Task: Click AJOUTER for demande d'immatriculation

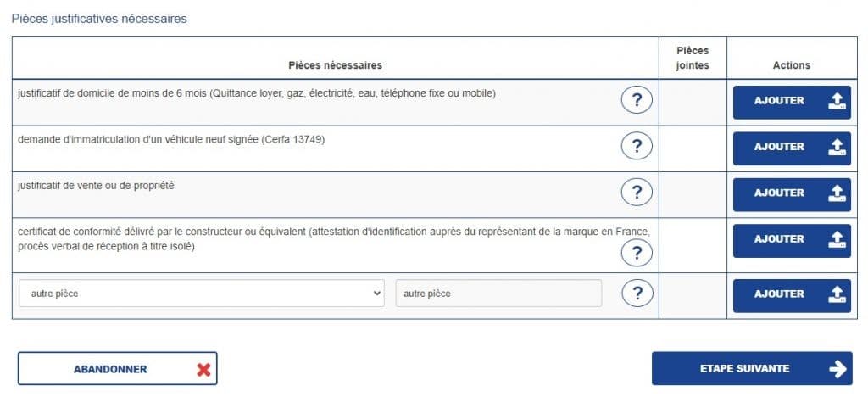Action: click(792, 148)
